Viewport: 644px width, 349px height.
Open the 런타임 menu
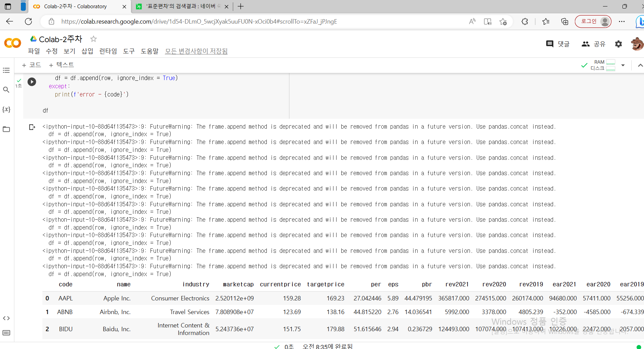108,51
